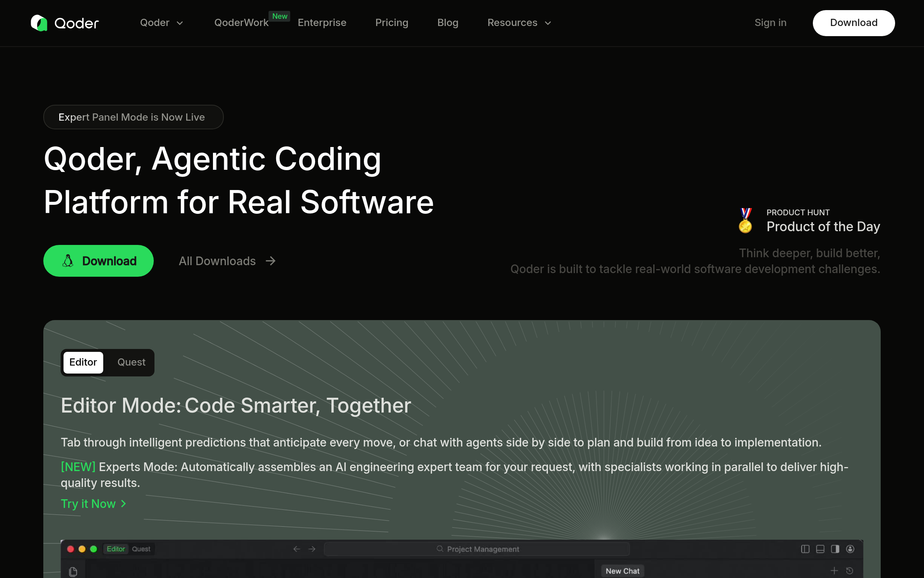Click the '[NEW]' tag before Experts Mode
This screenshot has width=924, height=578.
[x=78, y=467]
